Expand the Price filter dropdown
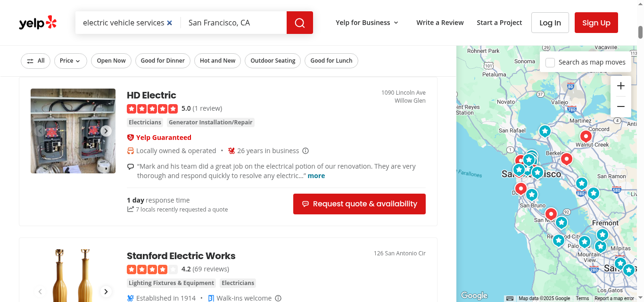This screenshot has width=644, height=302. point(70,61)
